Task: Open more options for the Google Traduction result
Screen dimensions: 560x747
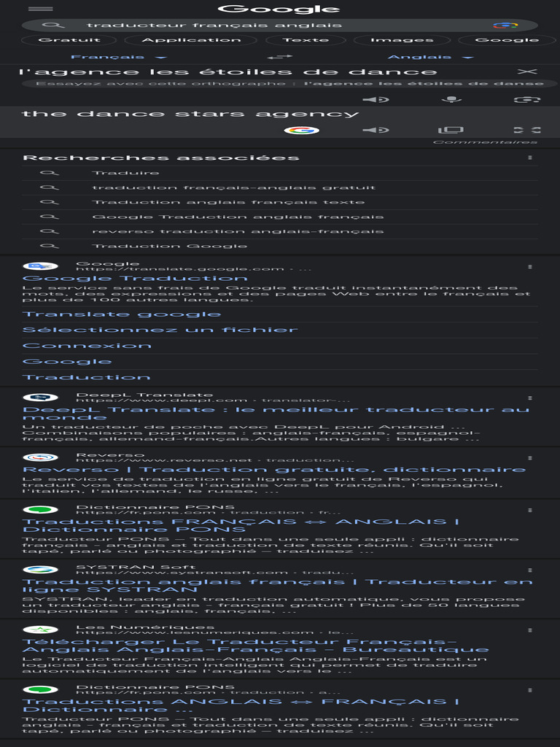Action: 530,267
